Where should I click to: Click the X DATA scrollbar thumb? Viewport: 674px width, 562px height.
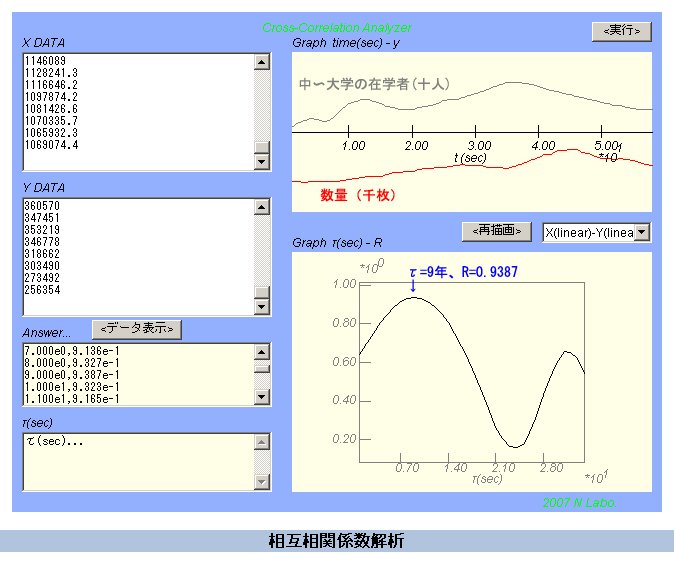(262, 147)
